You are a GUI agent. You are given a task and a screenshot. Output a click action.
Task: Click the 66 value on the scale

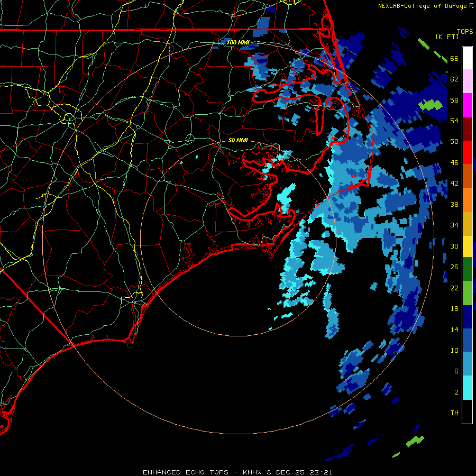pos(454,58)
